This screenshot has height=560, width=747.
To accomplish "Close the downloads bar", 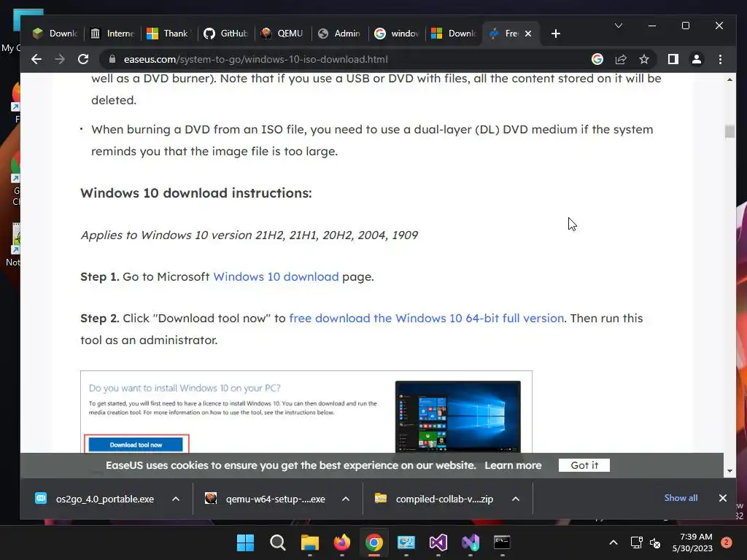I will [x=723, y=498].
